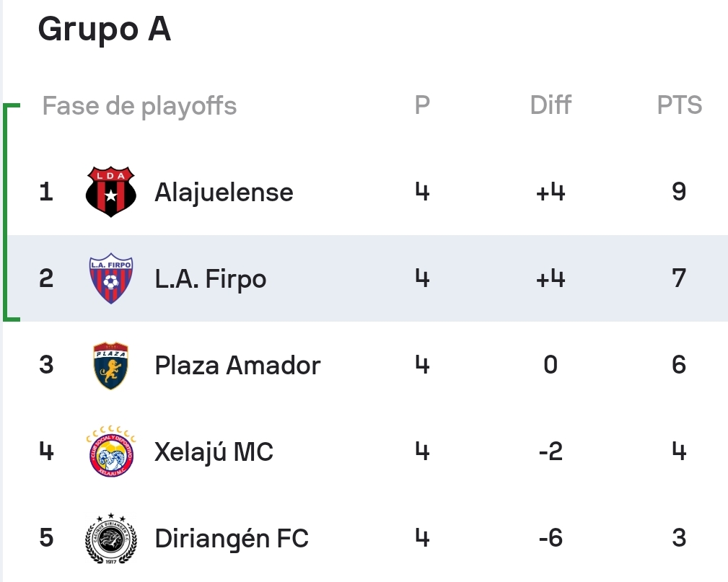Click Xelajú MC's -2 goal difference
728x582 pixels.
[551, 451]
